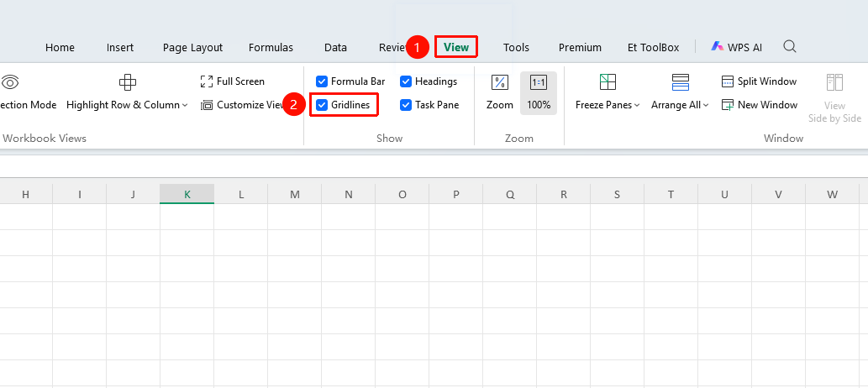Screen dimensions: 868x388
Task: Click the eye protection mode icon
Action: point(10,82)
